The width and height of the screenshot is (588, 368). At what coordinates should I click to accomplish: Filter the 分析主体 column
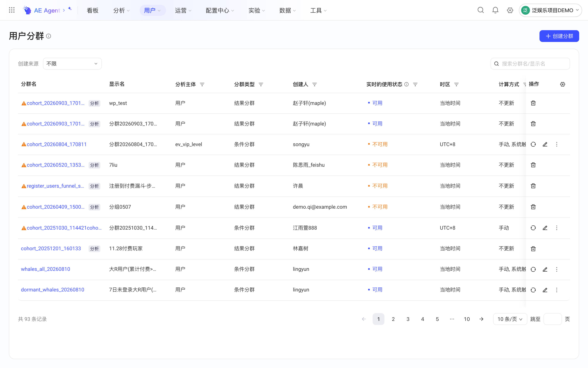[202, 84]
